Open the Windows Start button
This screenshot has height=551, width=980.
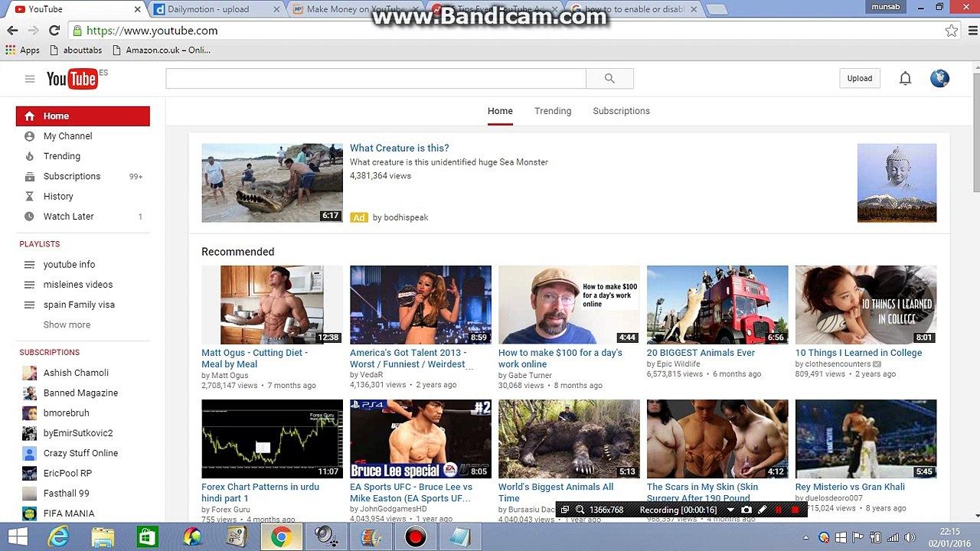point(18,537)
